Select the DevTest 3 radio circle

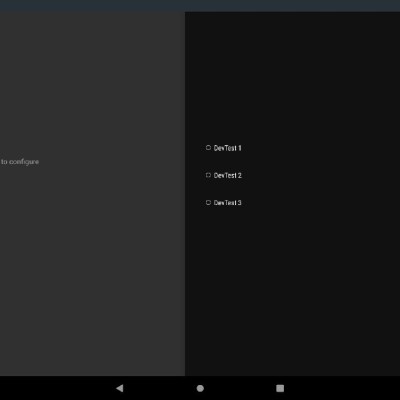click(x=208, y=202)
